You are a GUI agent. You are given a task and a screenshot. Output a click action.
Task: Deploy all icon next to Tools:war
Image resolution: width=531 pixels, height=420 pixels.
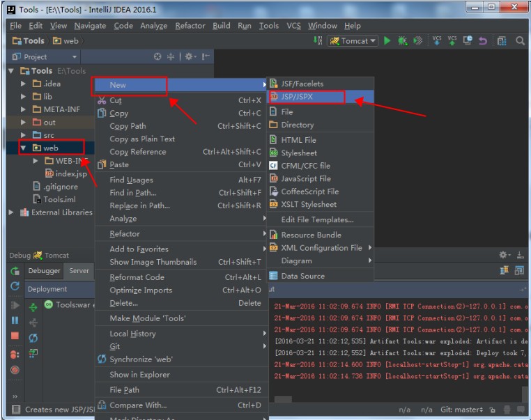pos(33,307)
